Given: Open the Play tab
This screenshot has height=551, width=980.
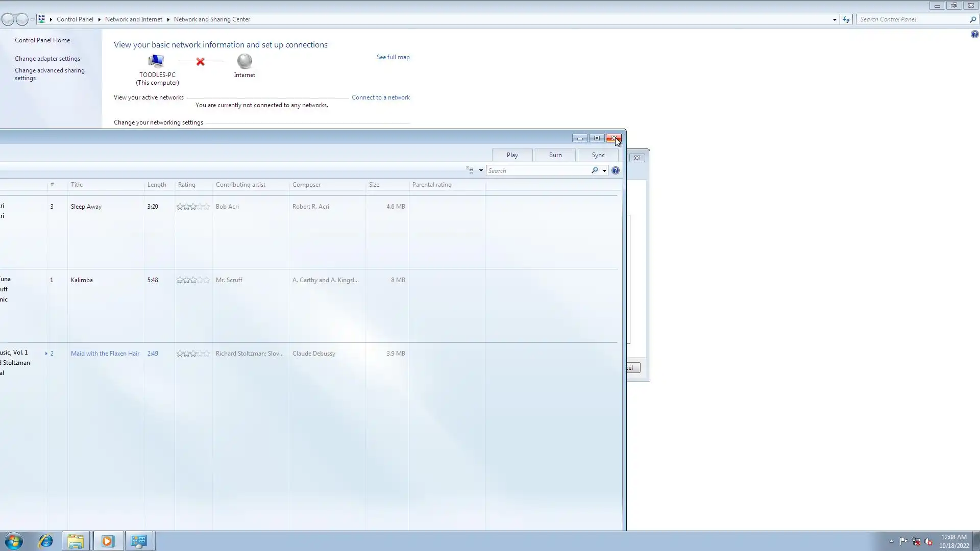Looking at the screenshot, I should [512, 155].
